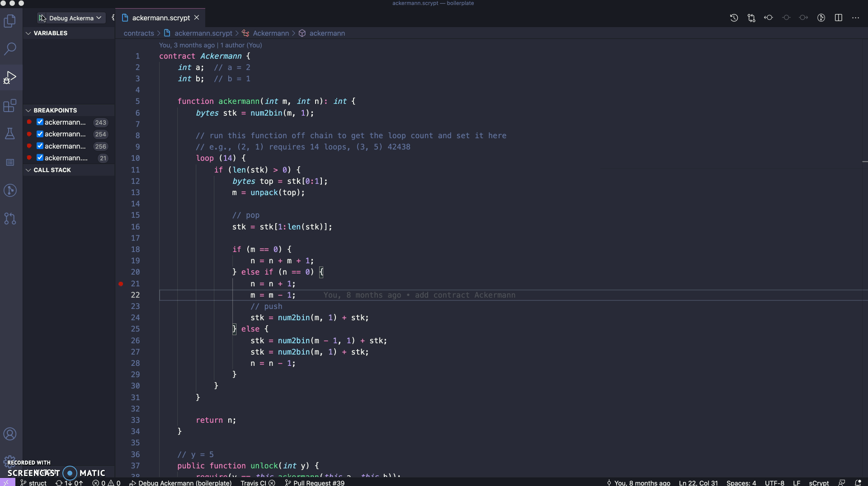Select indentation Spaces: 4 in status bar
The height and width of the screenshot is (486, 868).
pos(741,483)
